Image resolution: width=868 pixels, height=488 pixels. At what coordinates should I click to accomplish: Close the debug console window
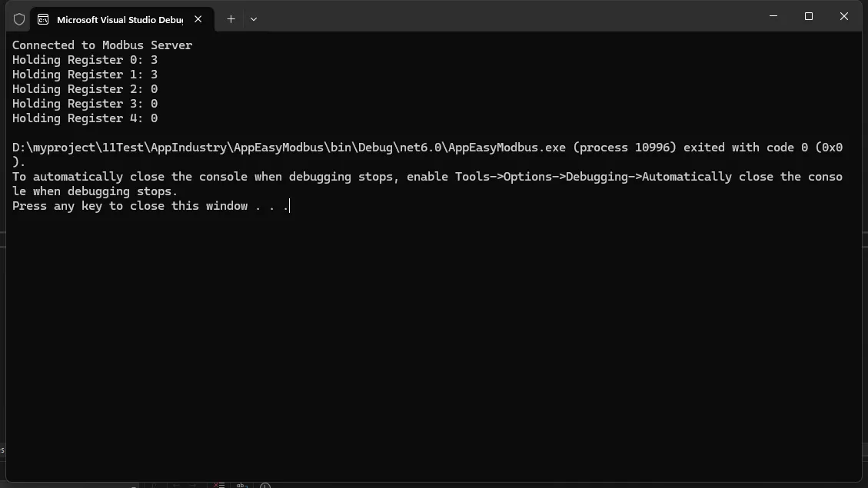click(x=843, y=16)
